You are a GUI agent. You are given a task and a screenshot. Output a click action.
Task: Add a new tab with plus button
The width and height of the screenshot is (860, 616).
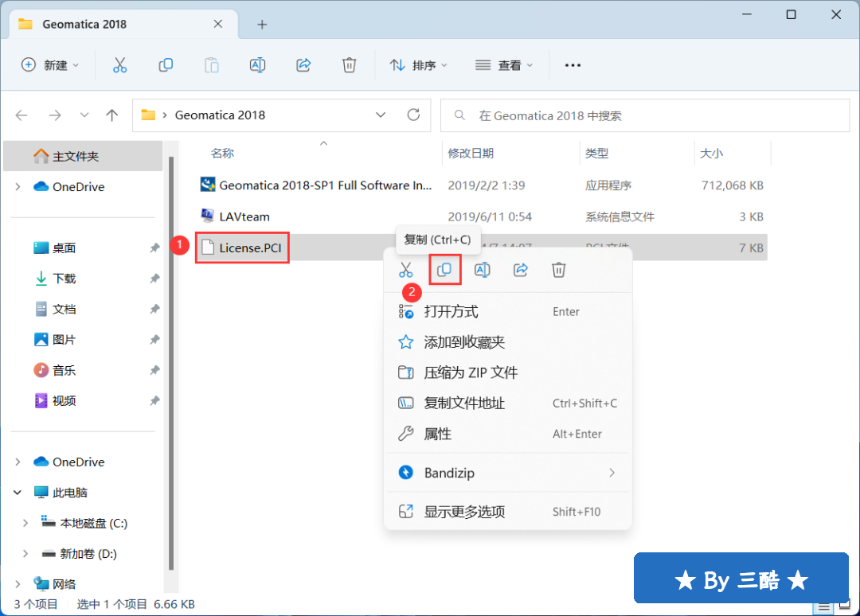(x=262, y=24)
